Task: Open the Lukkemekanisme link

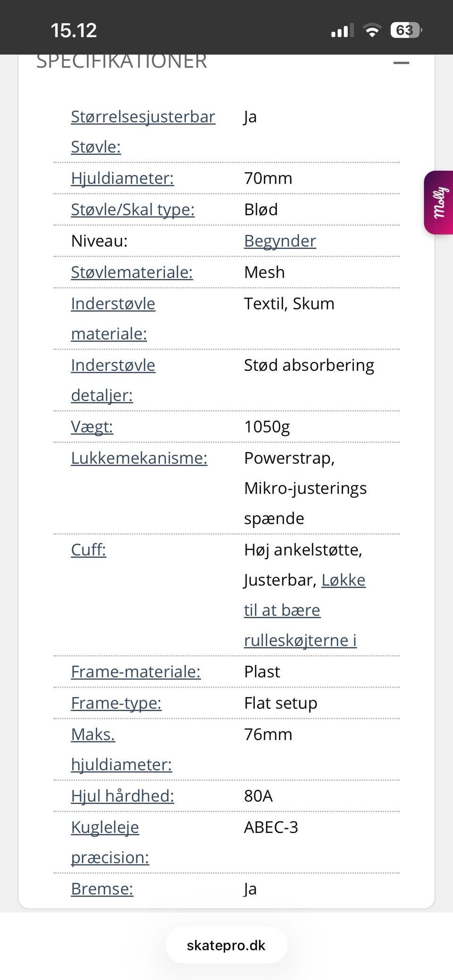Action: click(x=139, y=458)
